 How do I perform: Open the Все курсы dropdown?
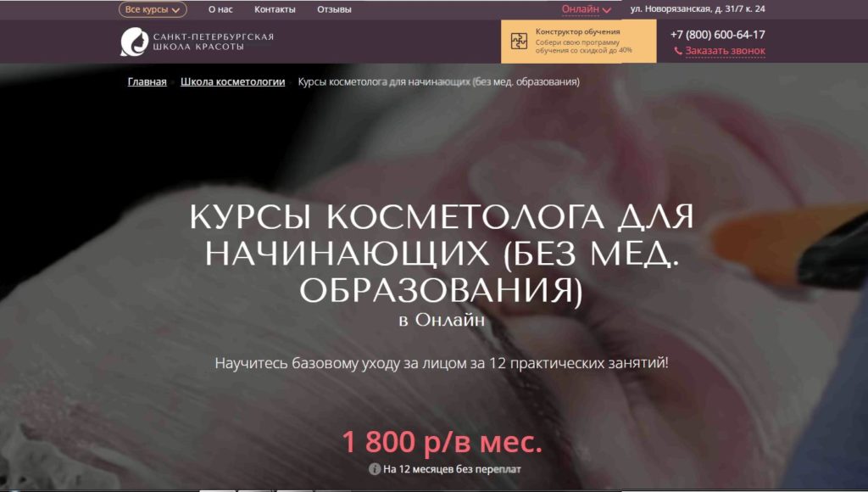153,10
